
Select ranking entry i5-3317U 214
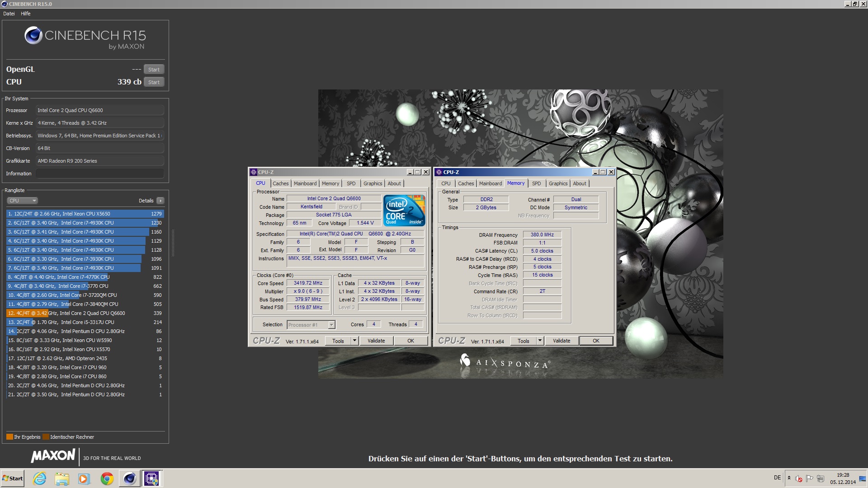(85, 322)
